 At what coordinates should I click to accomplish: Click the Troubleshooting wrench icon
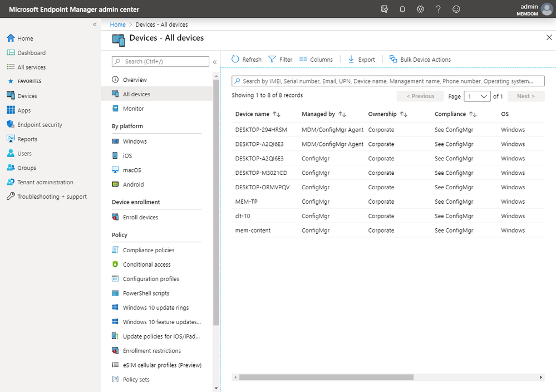[11, 196]
